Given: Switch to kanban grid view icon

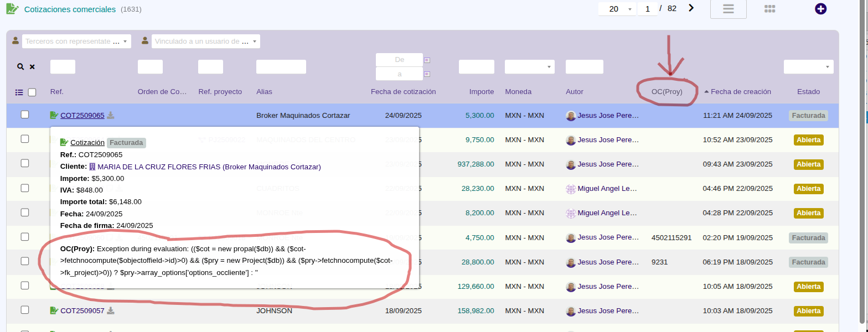Looking at the screenshot, I should click(x=769, y=9).
